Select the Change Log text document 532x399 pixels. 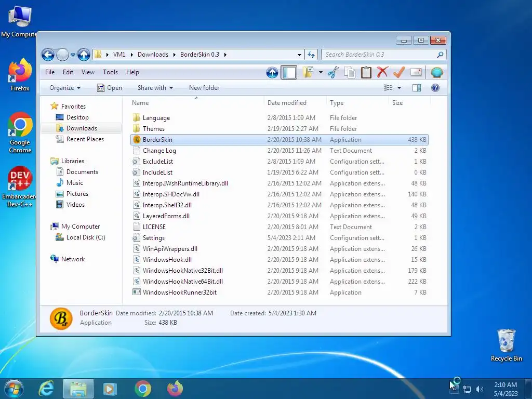280,151
